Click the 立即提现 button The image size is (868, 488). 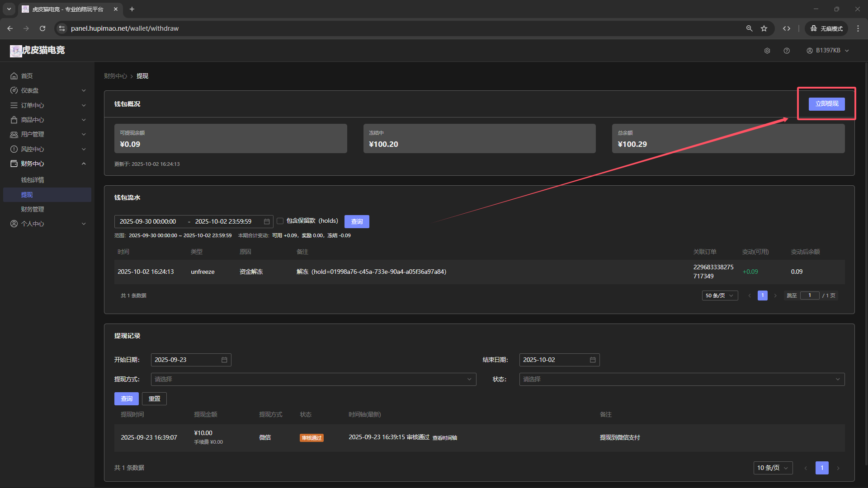tap(826, 104)
